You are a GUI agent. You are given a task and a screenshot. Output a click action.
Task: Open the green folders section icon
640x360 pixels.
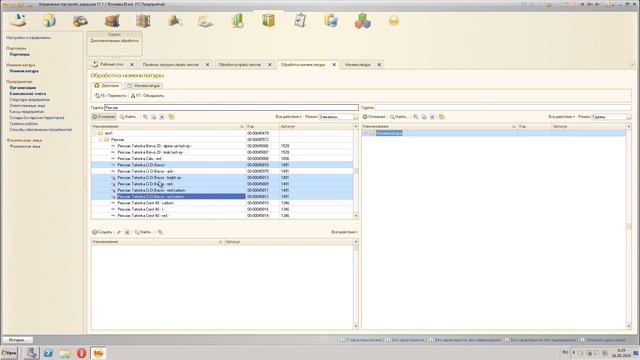coord(238,21)
